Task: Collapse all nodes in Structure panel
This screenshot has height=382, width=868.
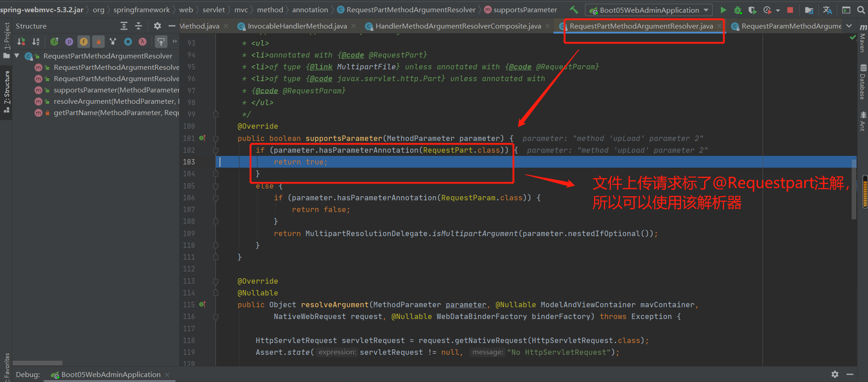Action: 138,26
